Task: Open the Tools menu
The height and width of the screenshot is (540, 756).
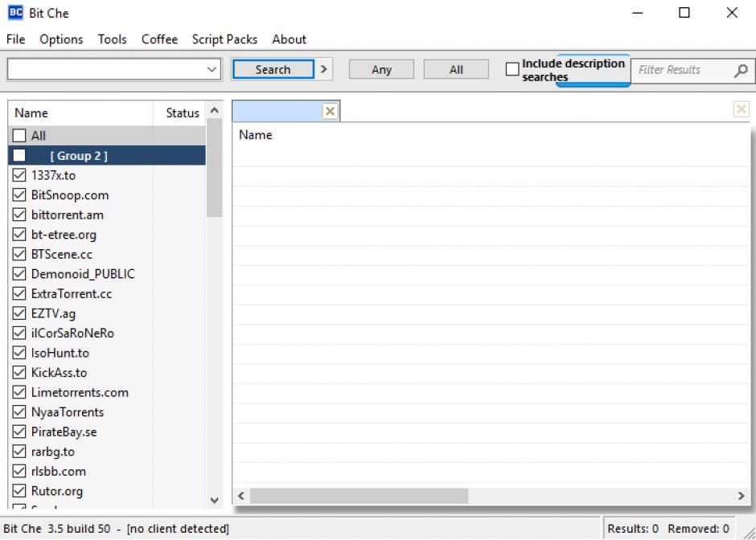Action: (x=112, y=39)
